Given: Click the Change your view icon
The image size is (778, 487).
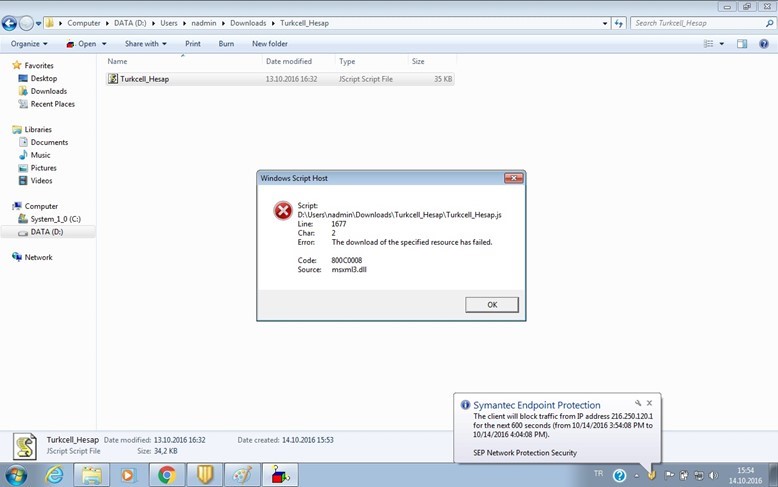Looking at the screenshot, I should point(709,44).
